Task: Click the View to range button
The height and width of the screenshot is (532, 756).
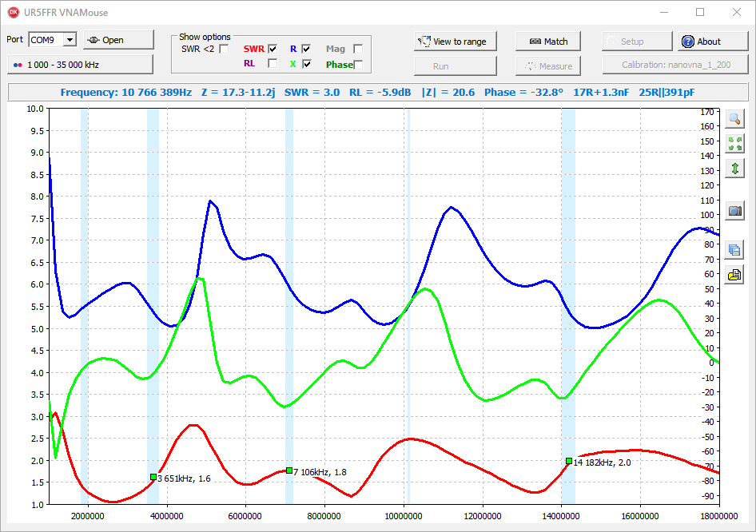Action: coord(455,42)
